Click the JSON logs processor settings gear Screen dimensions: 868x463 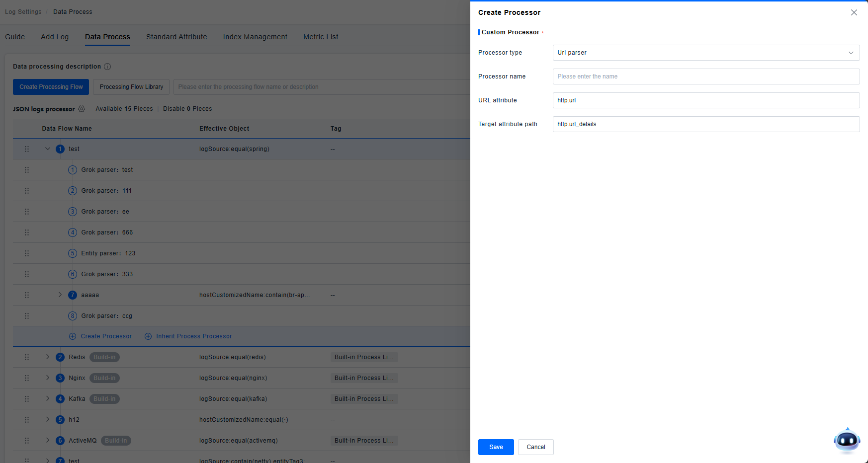pos(82,109)
